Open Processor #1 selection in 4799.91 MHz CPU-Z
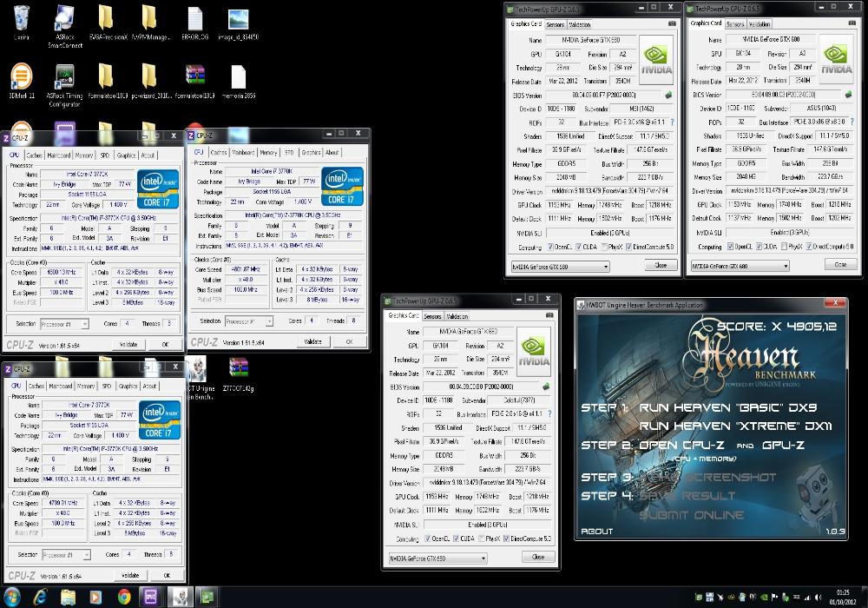This screenshot has width=868, height=608. [66, 555]
